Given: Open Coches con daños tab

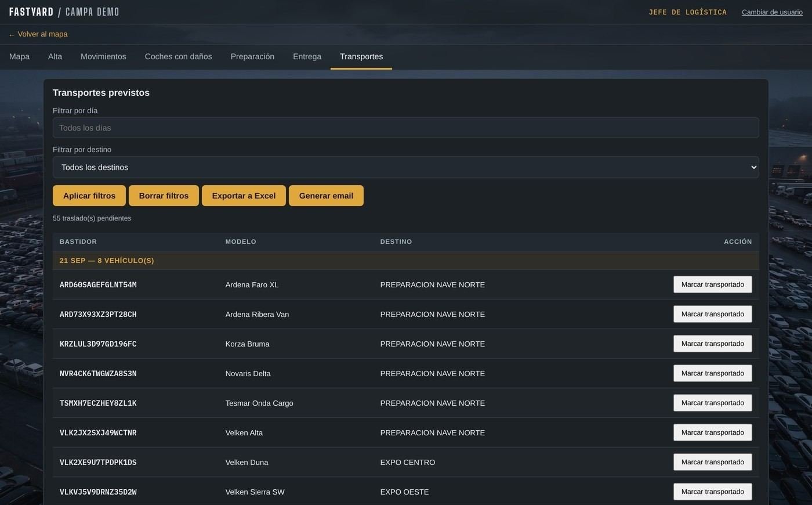Looking at the screenshot, I should pos(178,57).
